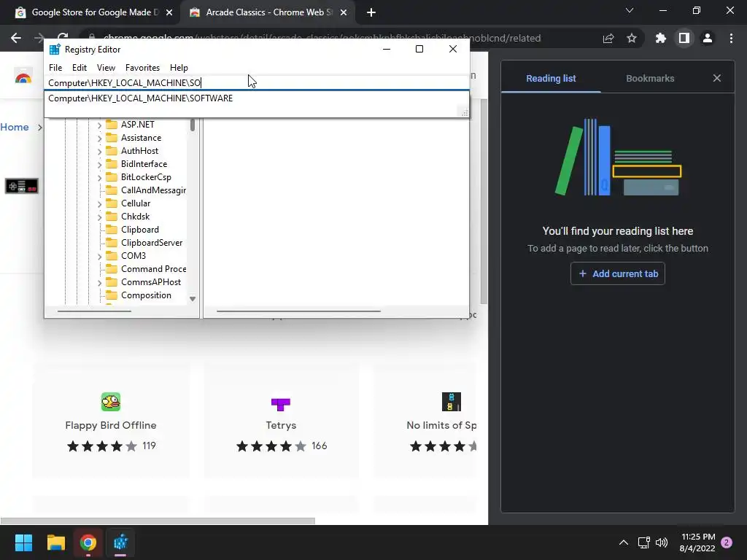The height and width of the screenshot is (560, 747).
Task: Click scroll down arrow in registry tree
Action: click(193, 299)
